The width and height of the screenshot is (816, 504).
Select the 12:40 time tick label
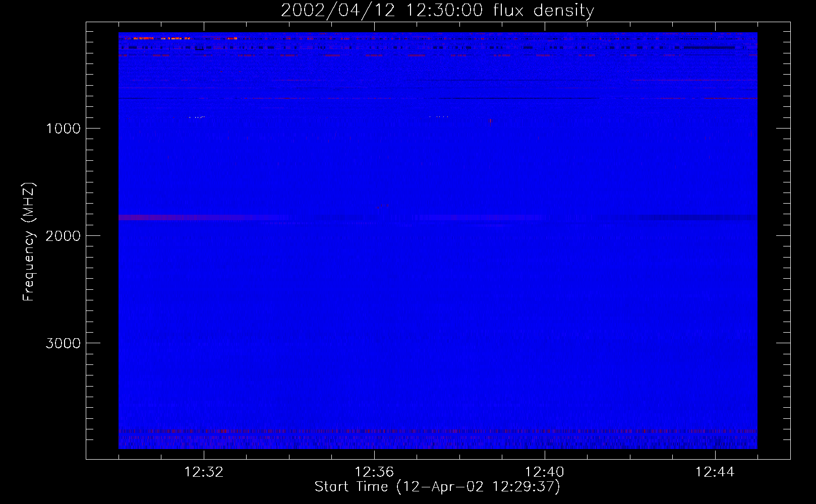click(545, 472)
